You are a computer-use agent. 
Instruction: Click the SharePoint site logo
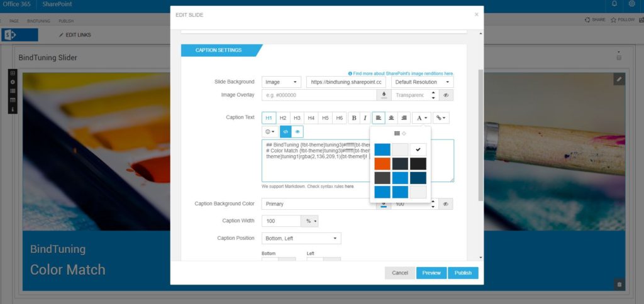point(19,35)
